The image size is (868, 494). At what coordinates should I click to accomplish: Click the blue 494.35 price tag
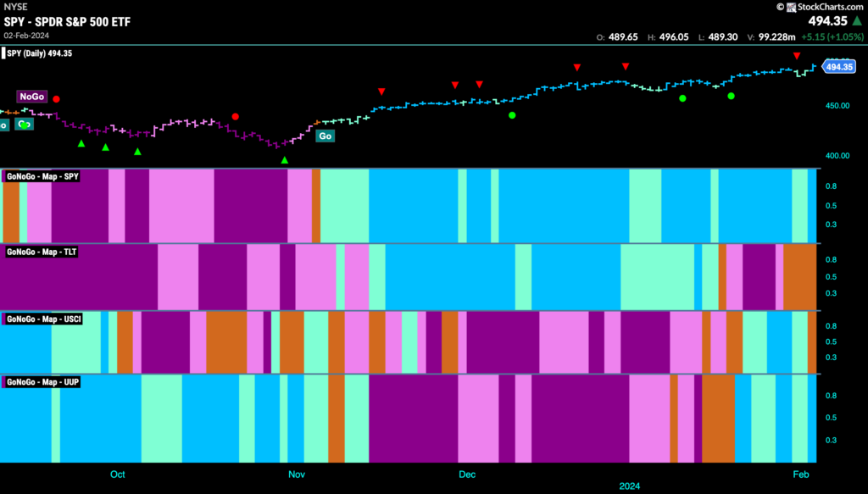tap(838, 67)
